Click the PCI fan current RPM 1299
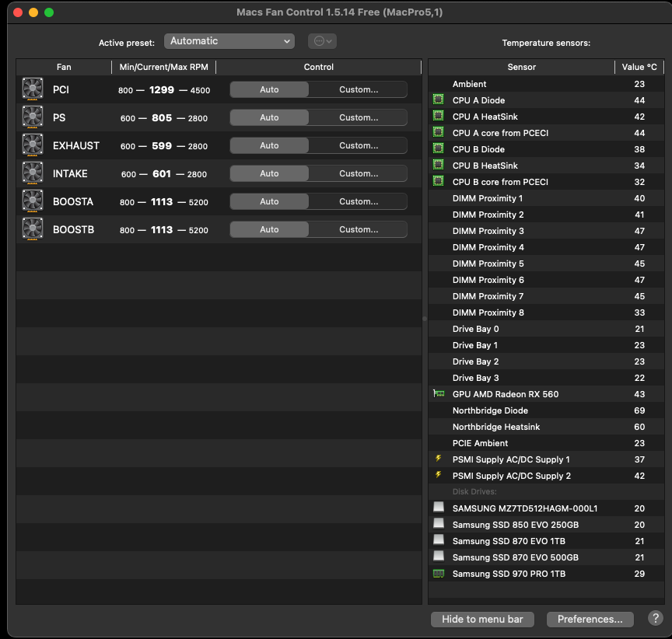This screenshot has height=639, width=672. pos(162,89)
